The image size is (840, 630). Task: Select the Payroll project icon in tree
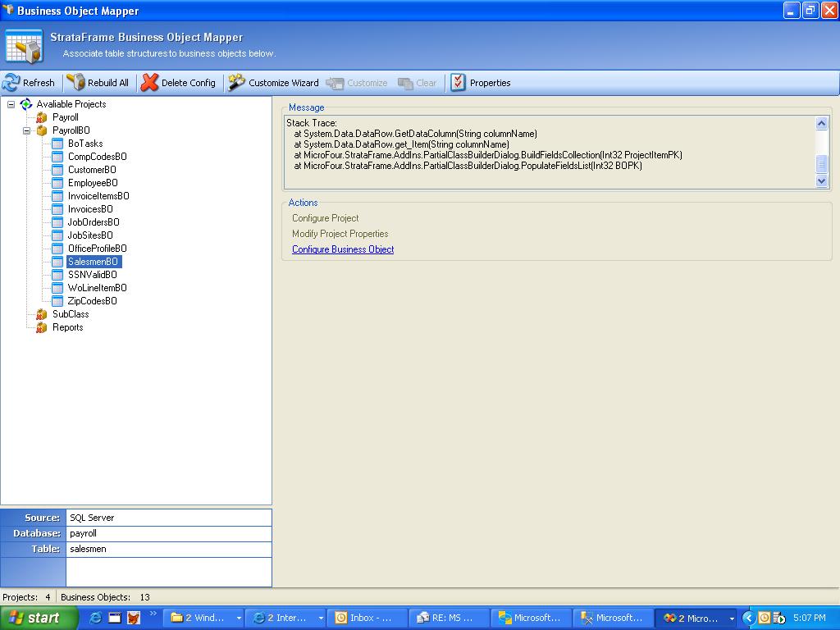42,117
